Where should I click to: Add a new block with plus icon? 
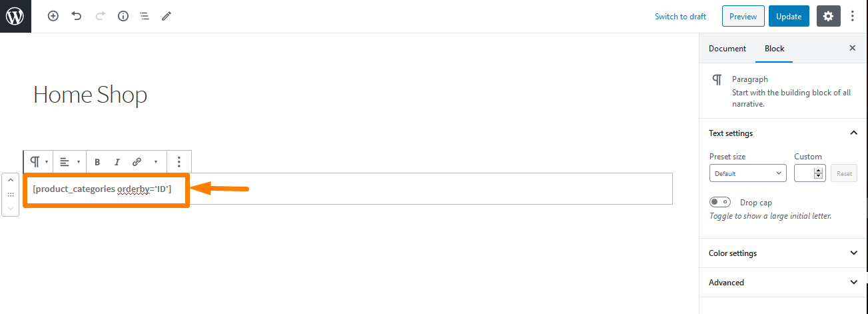coord(53,16)
